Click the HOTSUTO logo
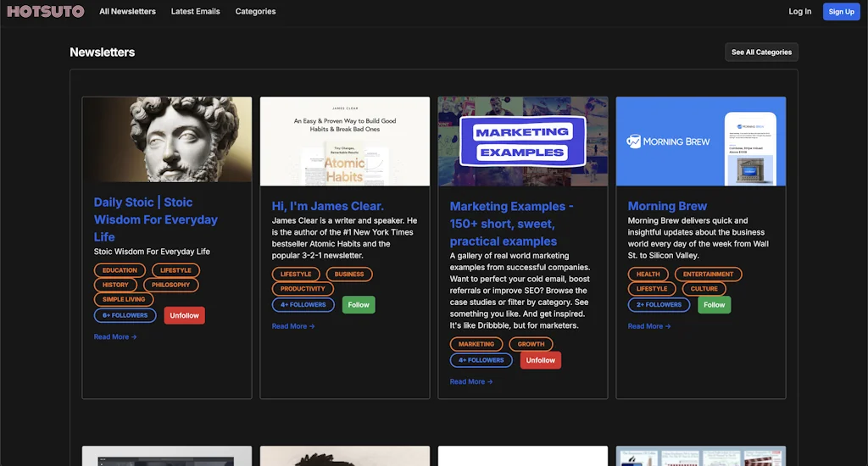 46,12
